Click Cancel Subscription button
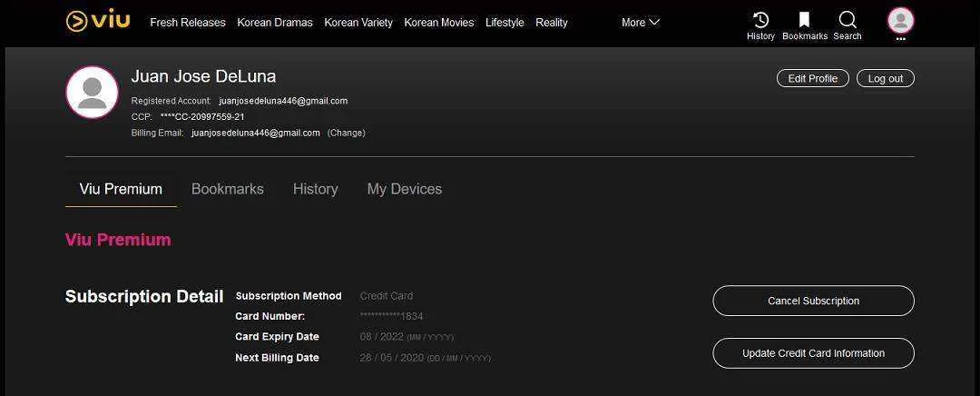 (x=813, y=301)
